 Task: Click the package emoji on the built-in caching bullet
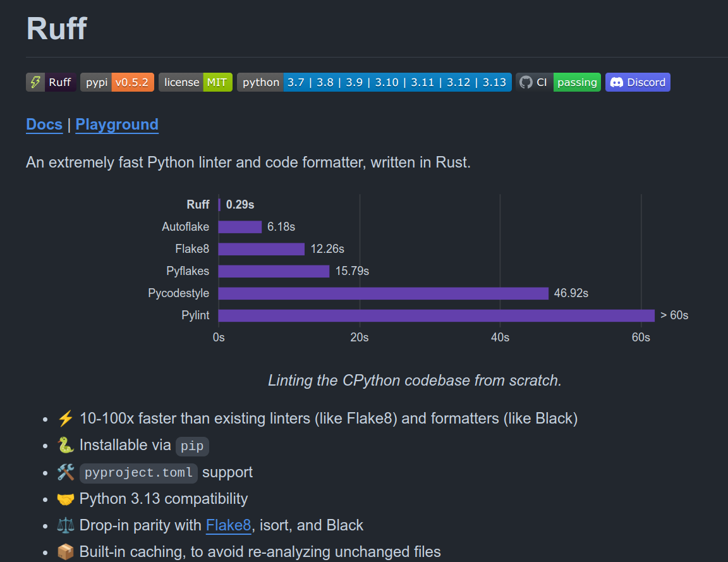[x=65, y=551]
